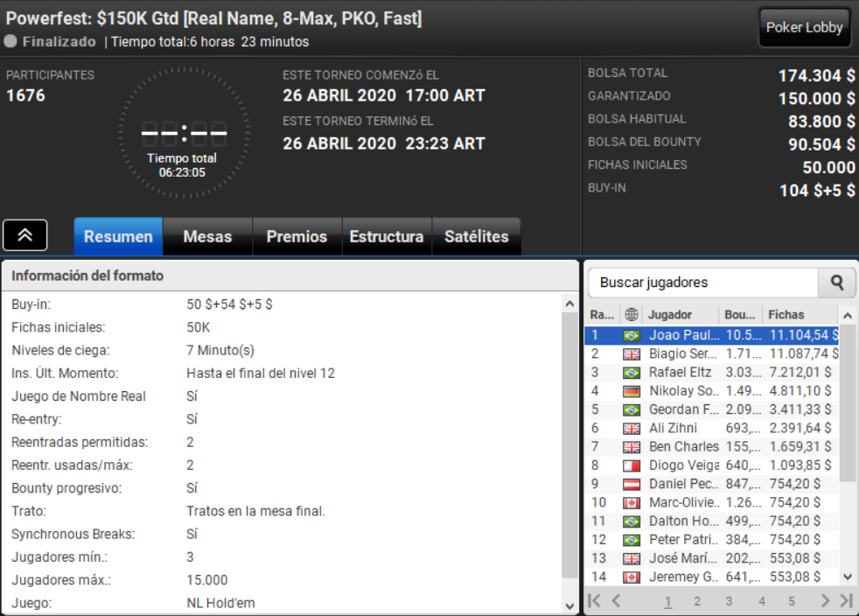Return to Poker Lobby
The image size is (859, 616).
[804, 27]
